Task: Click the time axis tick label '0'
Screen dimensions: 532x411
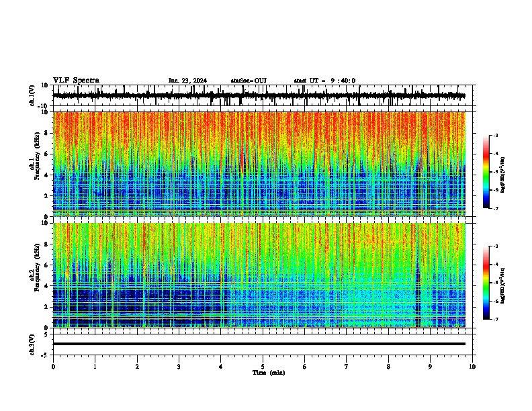Action: click(x=53, y=367)
